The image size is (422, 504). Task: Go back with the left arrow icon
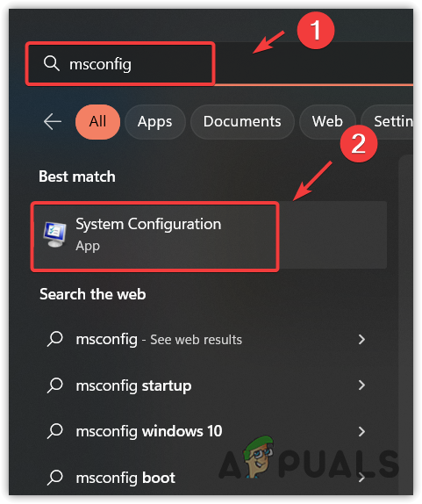tap(53, 122)
